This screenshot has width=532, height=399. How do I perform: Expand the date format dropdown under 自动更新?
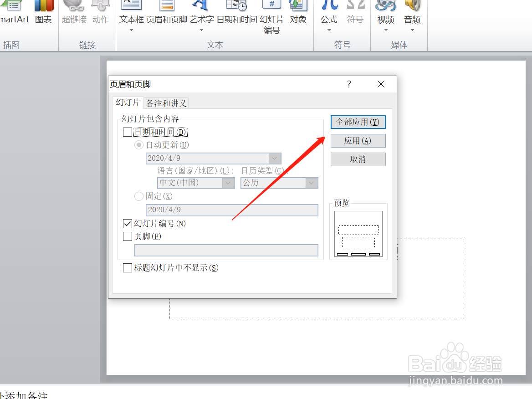pos(275,158)
